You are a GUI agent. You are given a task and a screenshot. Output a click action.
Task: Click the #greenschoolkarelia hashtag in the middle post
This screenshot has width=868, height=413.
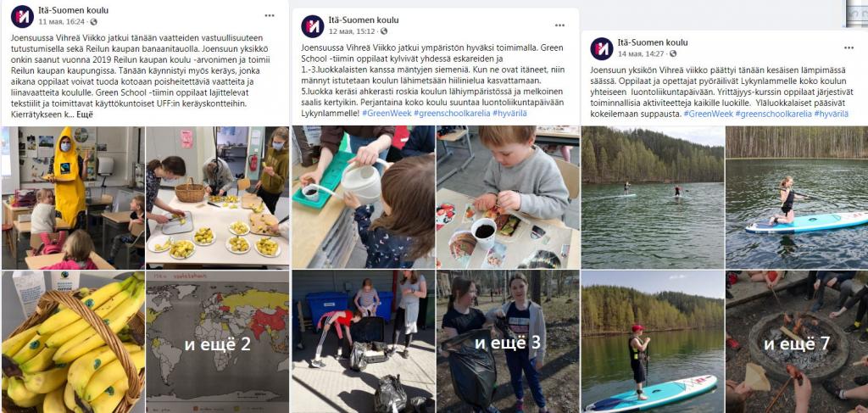[453, 113]
